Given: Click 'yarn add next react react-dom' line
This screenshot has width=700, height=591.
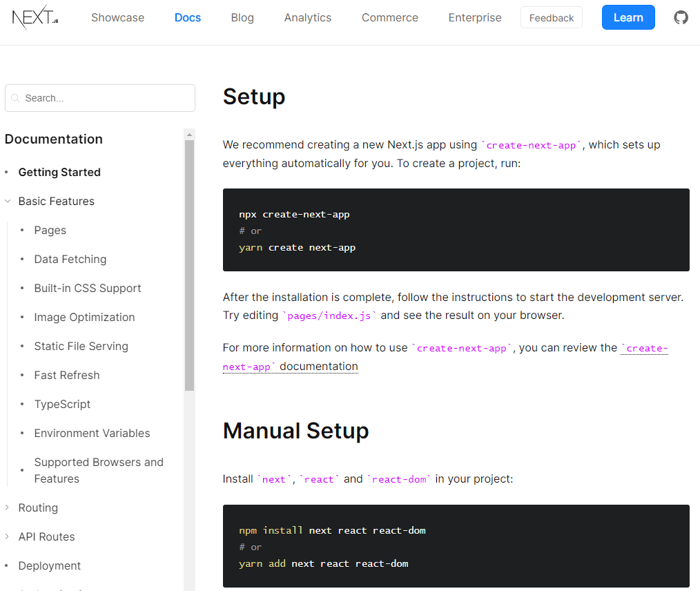Looking at the screenshot, I should (x=324, y=563).
